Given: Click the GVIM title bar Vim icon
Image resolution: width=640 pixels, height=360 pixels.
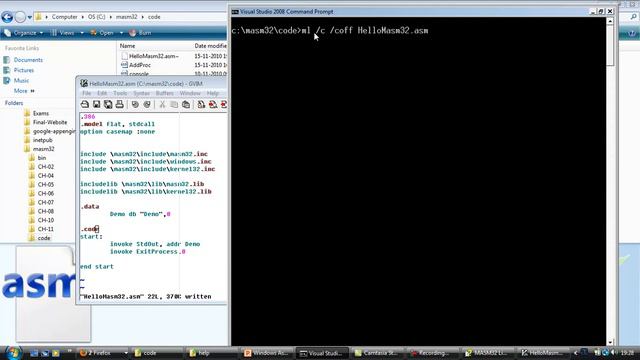Looking at the screenshot, I should point(84,83).
